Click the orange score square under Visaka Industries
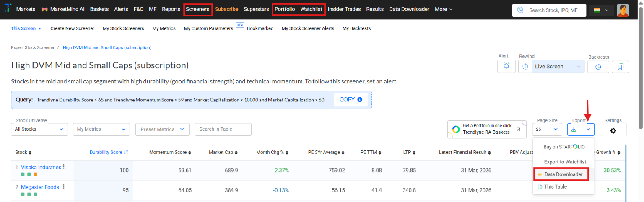The width and height of the screenshot is (644, 202). coord(36,174)
